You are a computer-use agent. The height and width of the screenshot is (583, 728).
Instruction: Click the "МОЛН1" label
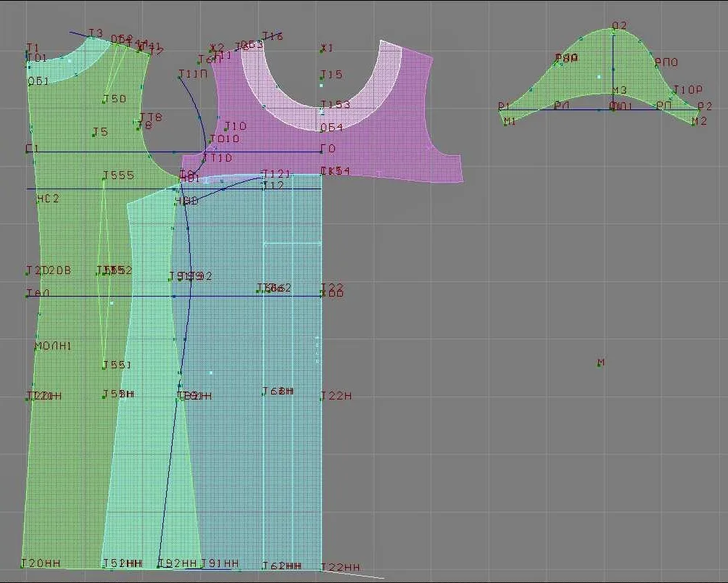pyautogui.click(x=53, y=346)
